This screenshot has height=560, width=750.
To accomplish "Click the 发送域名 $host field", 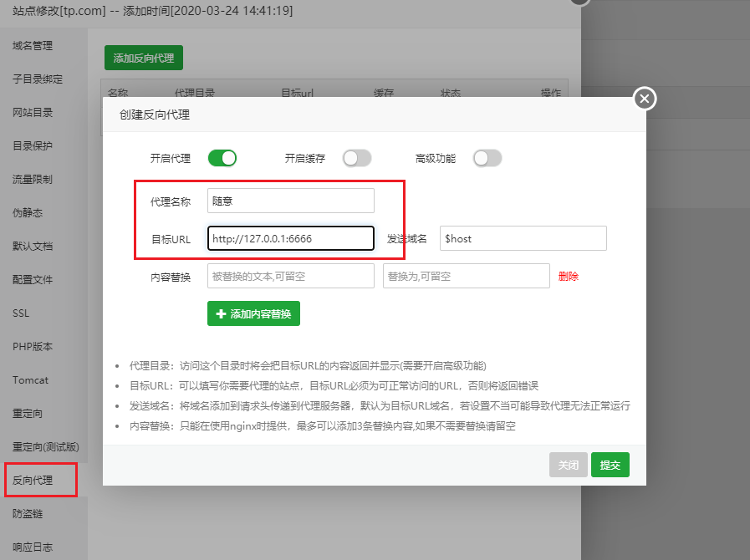I will 523,238.
